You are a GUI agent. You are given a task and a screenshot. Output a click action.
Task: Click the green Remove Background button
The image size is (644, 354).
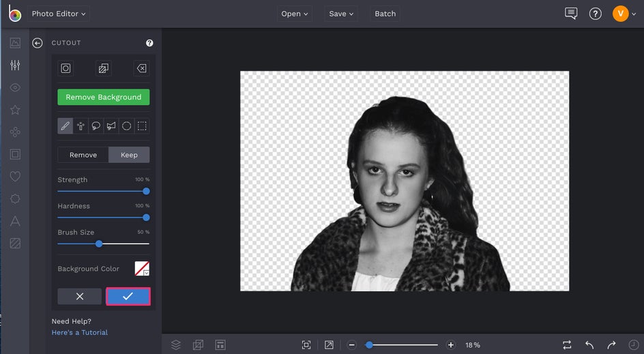click(104, 97)
